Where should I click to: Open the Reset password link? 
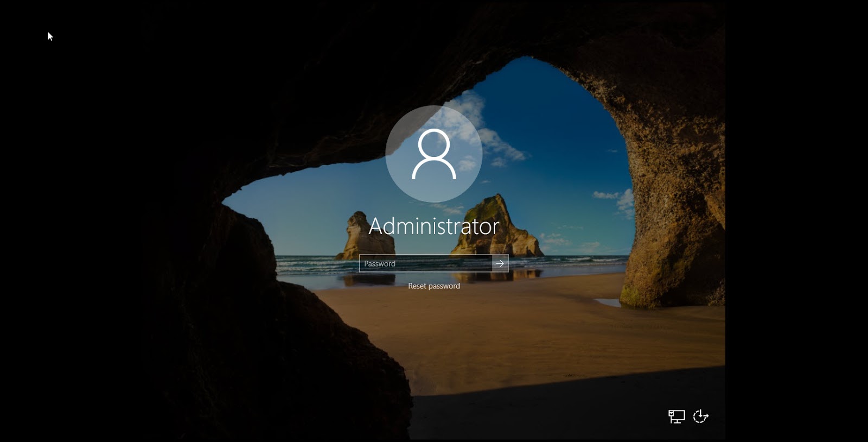click(x=434, y=286)
